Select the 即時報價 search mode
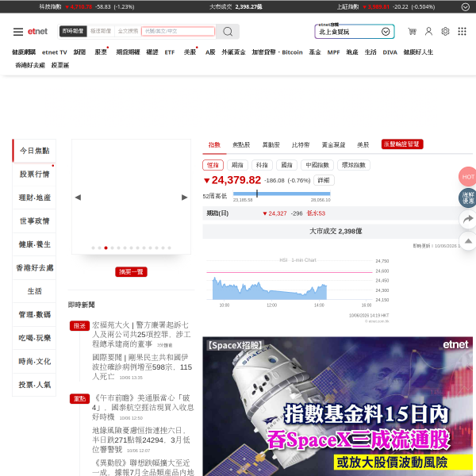 (73, 31)
